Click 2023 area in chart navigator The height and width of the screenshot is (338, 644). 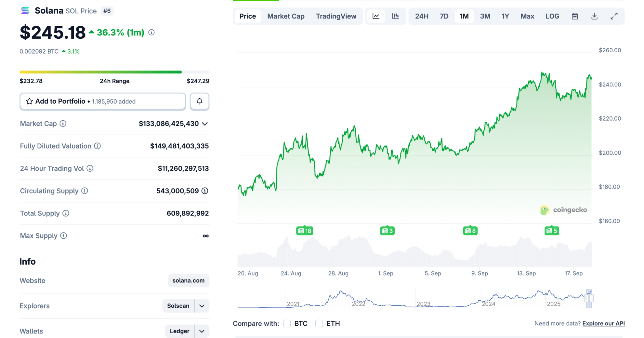pyautogui.click(x=423, y=303)
